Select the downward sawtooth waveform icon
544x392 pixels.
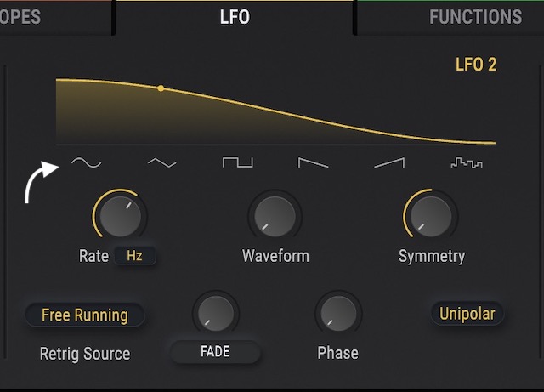(x=313, y=162)
